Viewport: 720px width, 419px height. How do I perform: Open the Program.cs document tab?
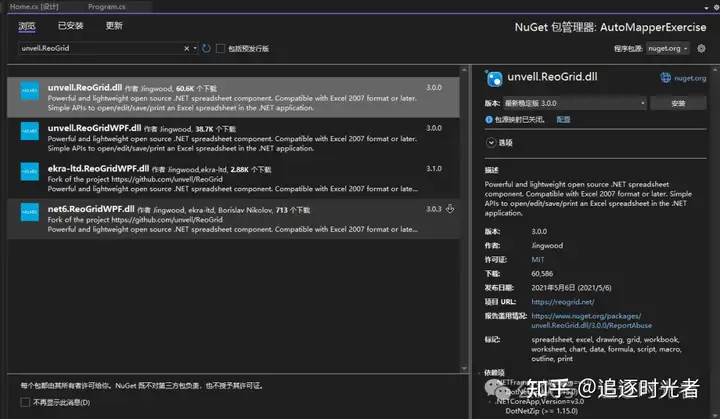(x=107, y=6)
